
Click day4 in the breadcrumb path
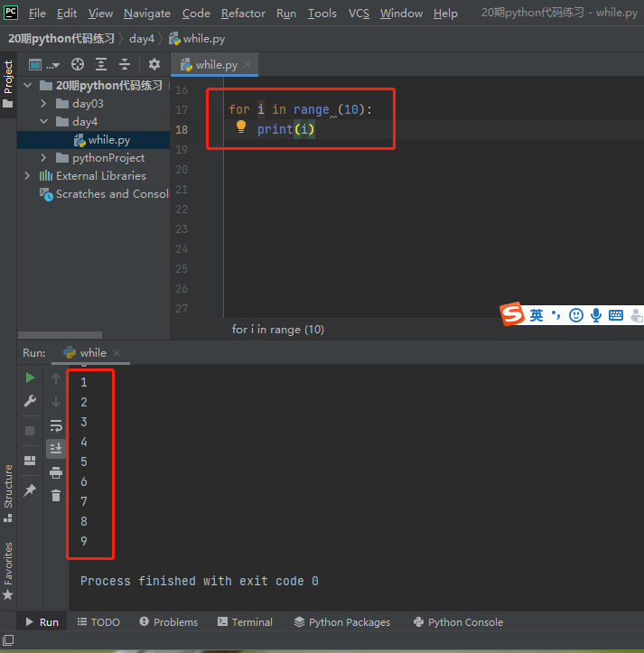click(x=142, y=39)
